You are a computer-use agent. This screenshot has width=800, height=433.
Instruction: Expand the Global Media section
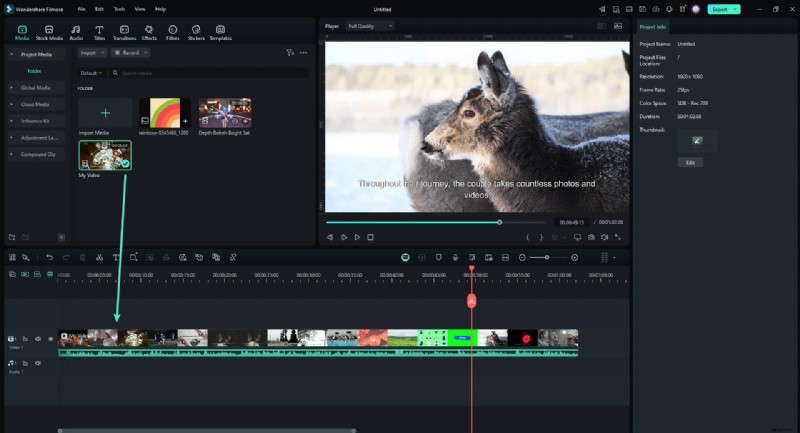pos(35,87)
